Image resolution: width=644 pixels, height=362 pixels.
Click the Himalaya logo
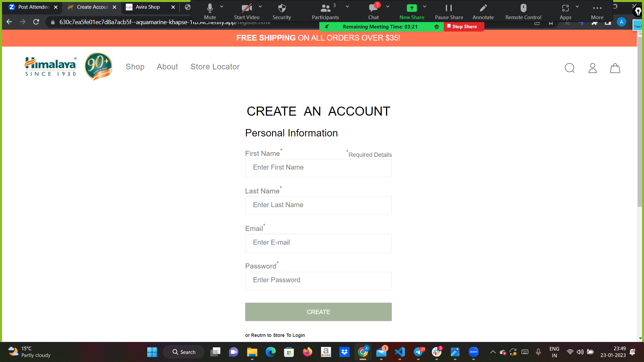click(50, 66)
